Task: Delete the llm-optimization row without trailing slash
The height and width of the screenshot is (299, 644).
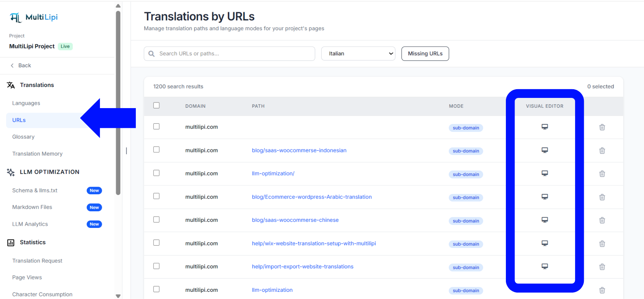Action: click(x=602, y=290)
